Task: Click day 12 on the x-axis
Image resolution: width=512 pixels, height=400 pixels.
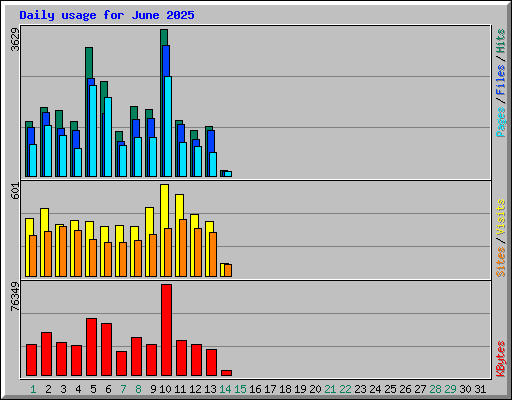Action: pos(195,389)
